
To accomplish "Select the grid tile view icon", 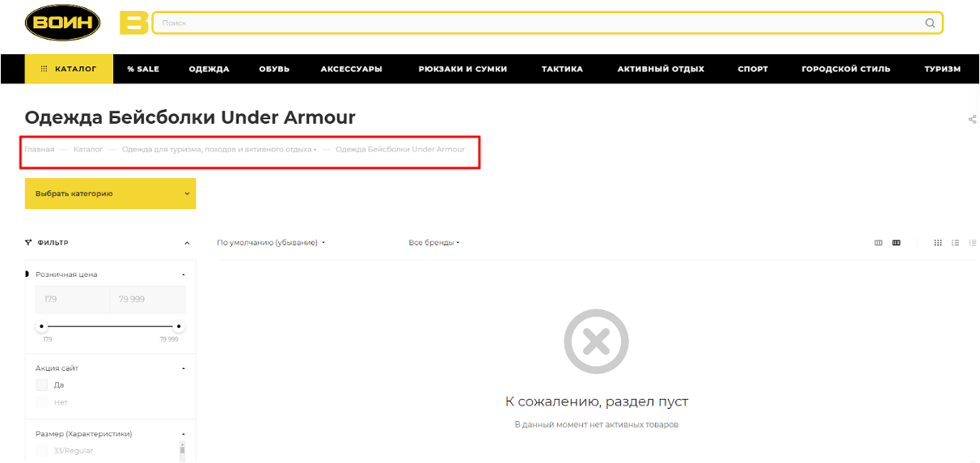I will tap(938, 242).
